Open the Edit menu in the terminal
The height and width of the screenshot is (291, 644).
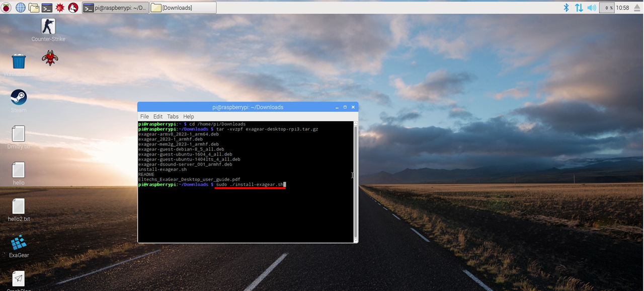point(157,116)
